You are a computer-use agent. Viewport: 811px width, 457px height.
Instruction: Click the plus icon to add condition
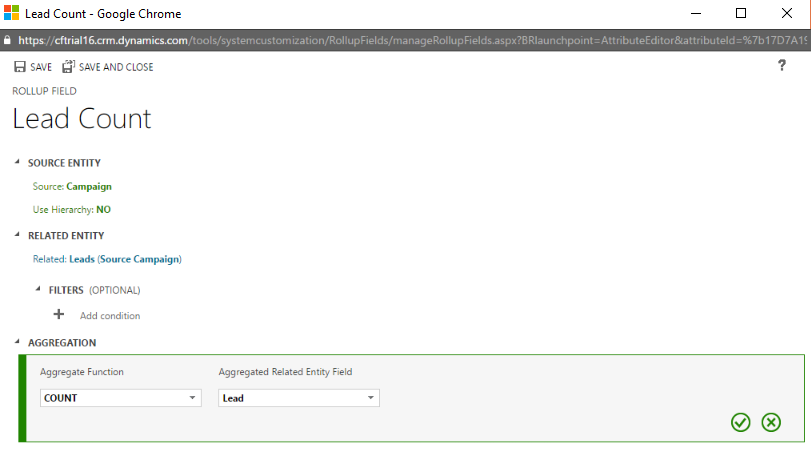(x=59, y=314)
